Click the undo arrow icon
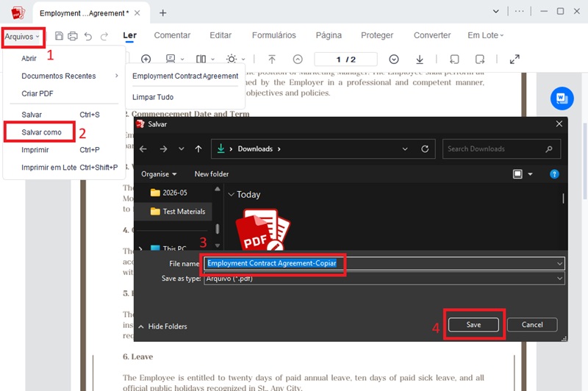 88,36
